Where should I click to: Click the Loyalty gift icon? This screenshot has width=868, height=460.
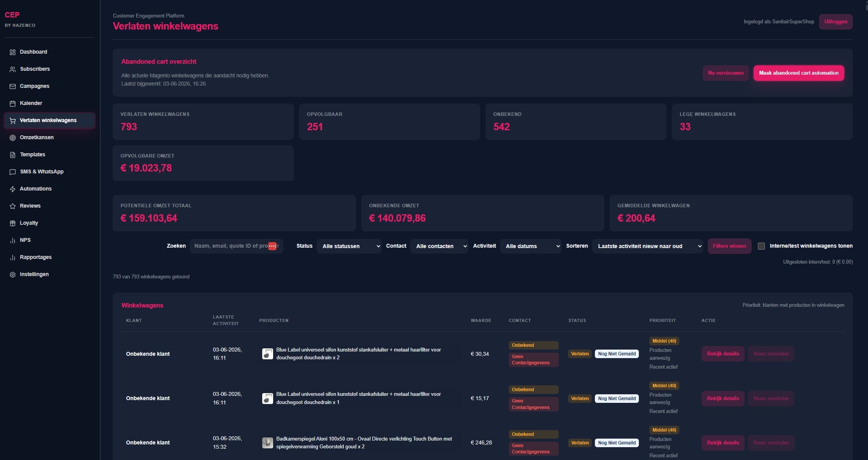(x=12, y=223)
